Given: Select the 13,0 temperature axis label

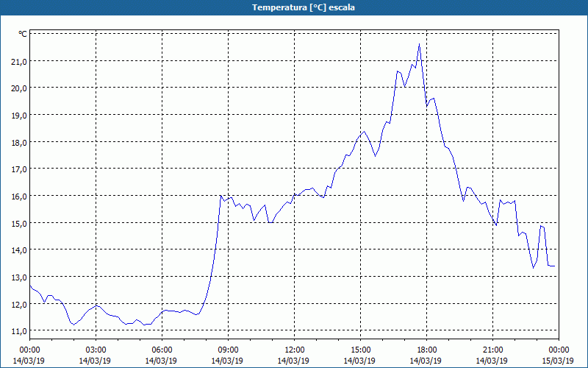Looking at the screenshot, I should [20, 277].
